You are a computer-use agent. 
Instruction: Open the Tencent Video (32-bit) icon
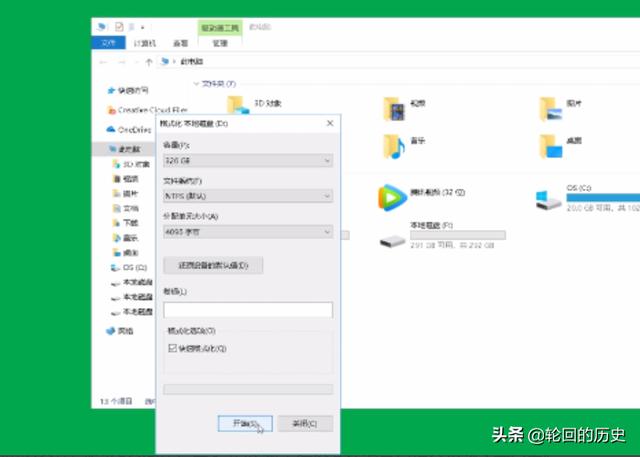click(x=392, y=195)
